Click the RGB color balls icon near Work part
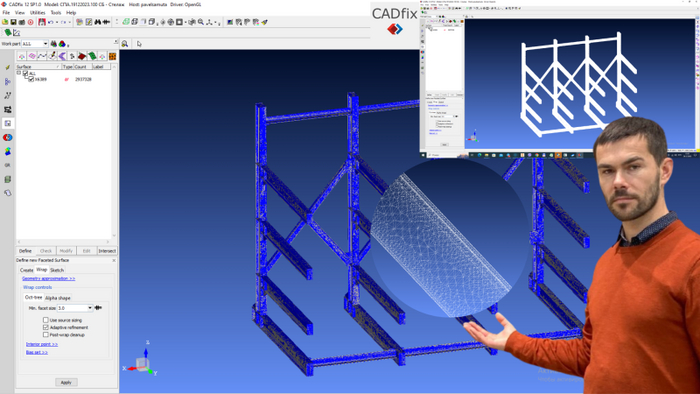 [62, 44]
